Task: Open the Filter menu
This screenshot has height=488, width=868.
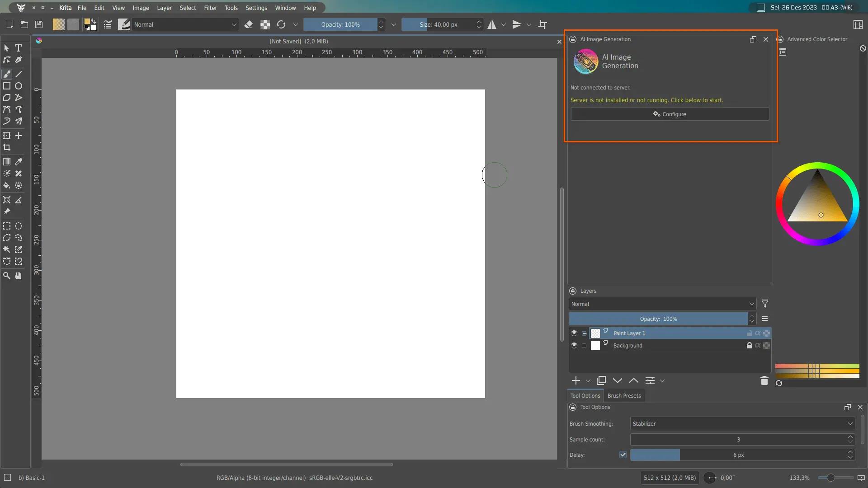Action: click(x=211, y=8)
